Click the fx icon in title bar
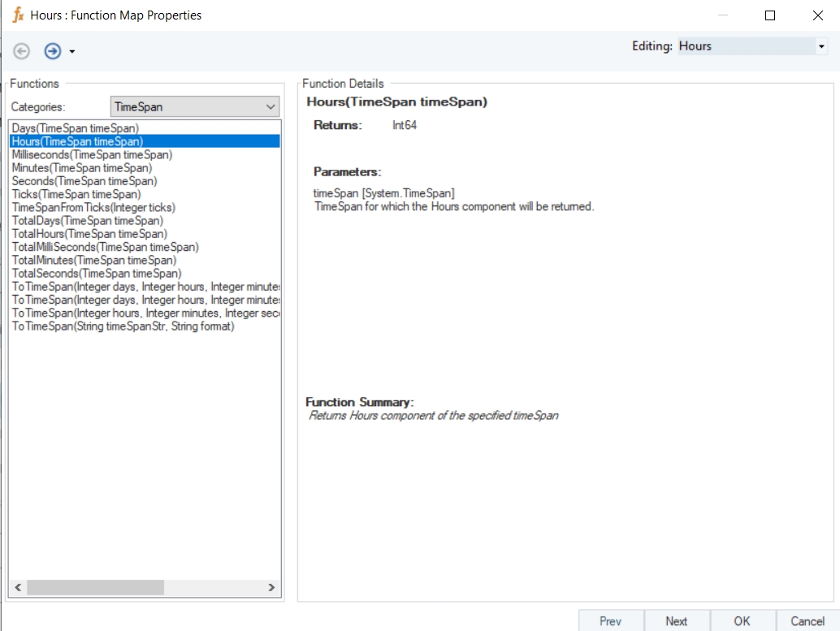The width and height of the screenshot is (840, 631). 17,15
